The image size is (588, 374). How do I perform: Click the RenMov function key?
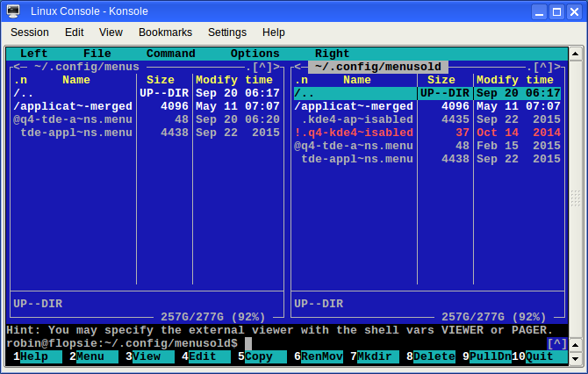(321, 356)
